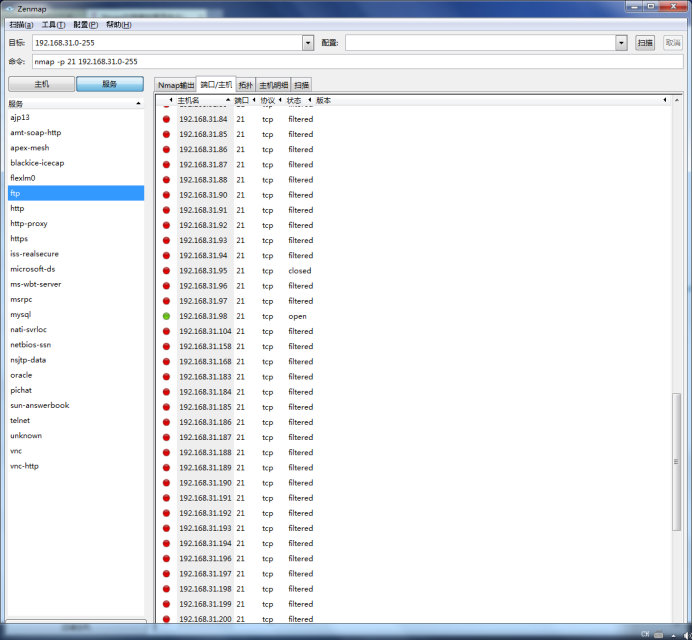Sort by 版本 column header

click(x=491, y=100)
